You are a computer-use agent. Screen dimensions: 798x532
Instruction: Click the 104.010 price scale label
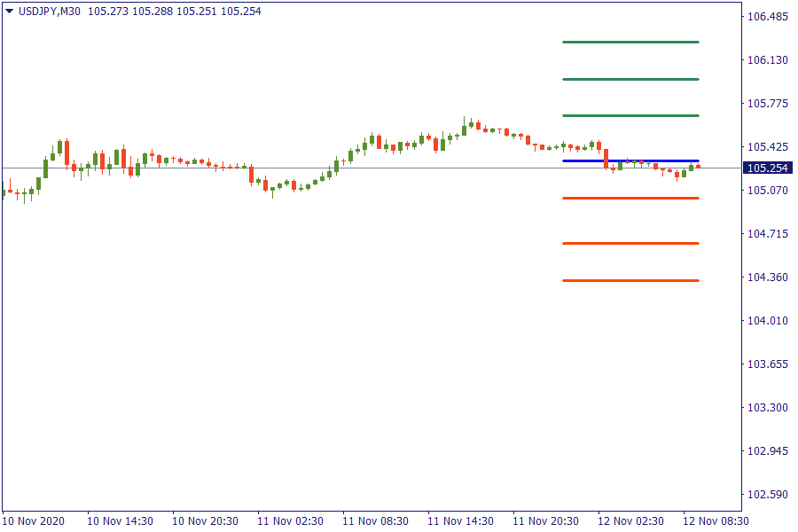pyautogui.click(x=768, y=321)
